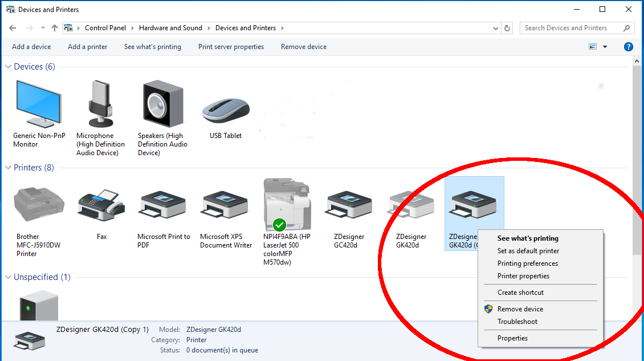
Task: Click the Devices (6) group heading
Action: (35, 67)
